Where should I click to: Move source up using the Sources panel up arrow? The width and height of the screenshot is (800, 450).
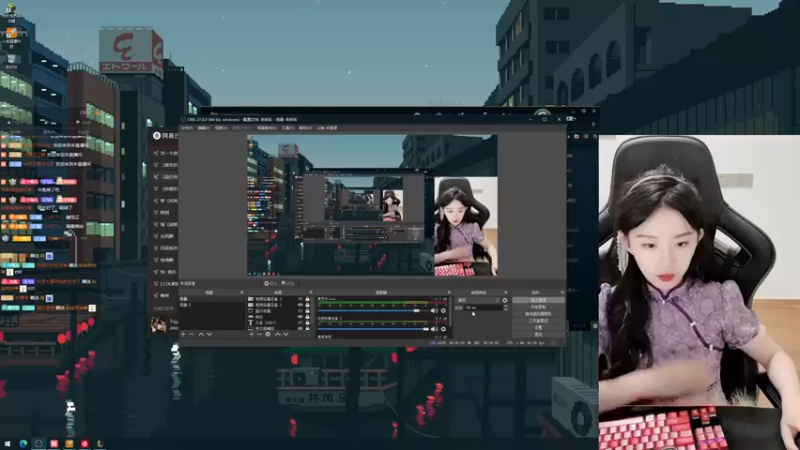[278, 334]
